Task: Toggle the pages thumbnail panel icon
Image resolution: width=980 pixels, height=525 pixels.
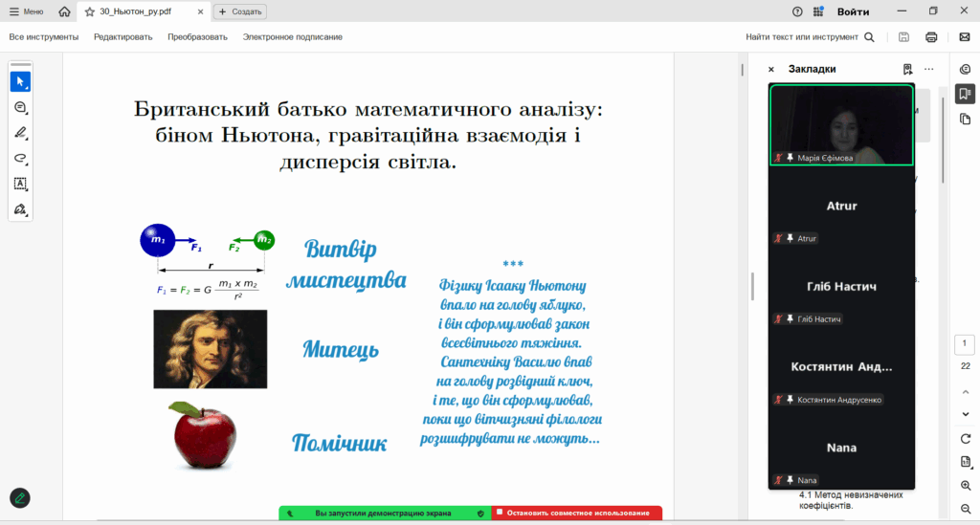Action: pos(965,119)
